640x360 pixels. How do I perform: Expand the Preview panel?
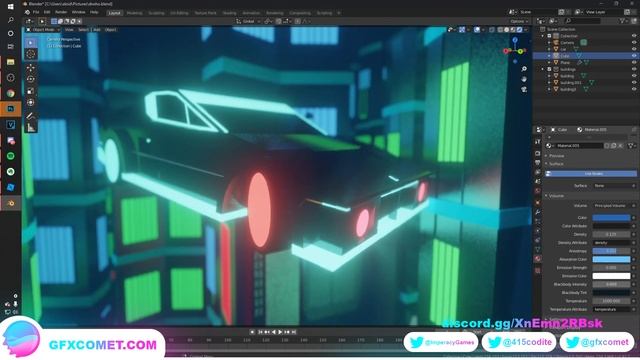[x=555, y=156]
